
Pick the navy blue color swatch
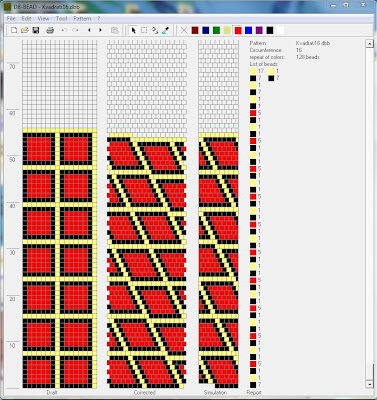pos(206,30)
